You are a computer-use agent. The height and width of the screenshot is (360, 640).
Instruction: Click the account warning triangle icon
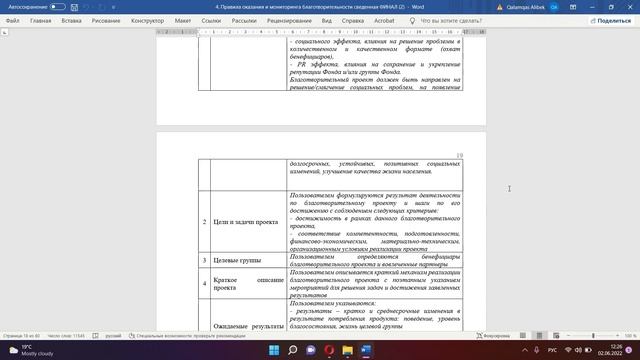point(500,7)
